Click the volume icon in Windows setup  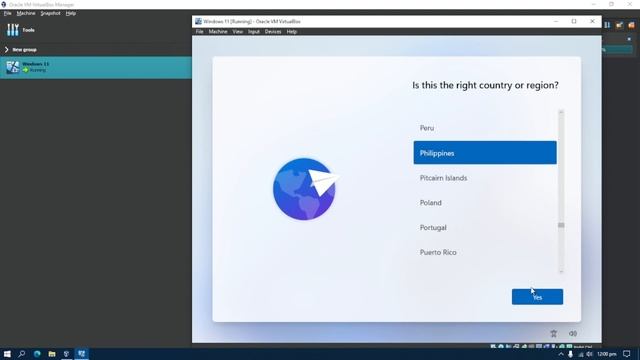pyautogui.click(x=573, y=333)
